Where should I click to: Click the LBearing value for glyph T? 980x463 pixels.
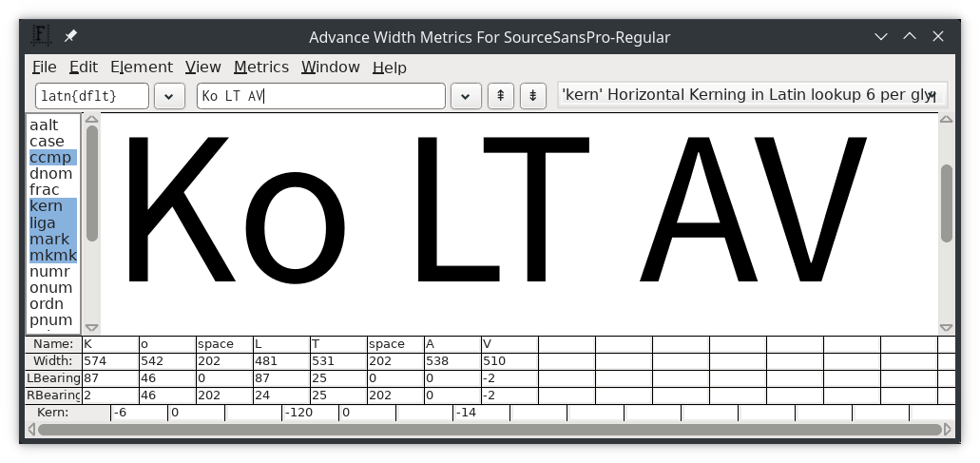[338, 378]
